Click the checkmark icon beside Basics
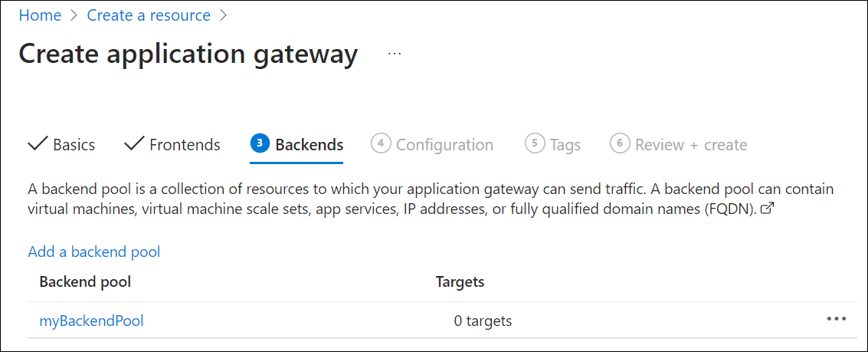Viewport: 868px width, 352px height. tap(37, 143)
